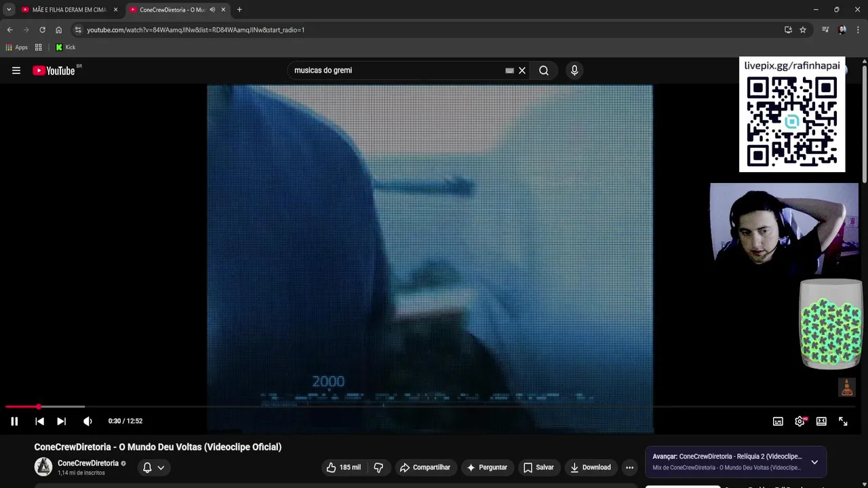The width and height of the screenshot is (868, 488).
Task: Skip to the previous video
Action: [x=39, y=421]
